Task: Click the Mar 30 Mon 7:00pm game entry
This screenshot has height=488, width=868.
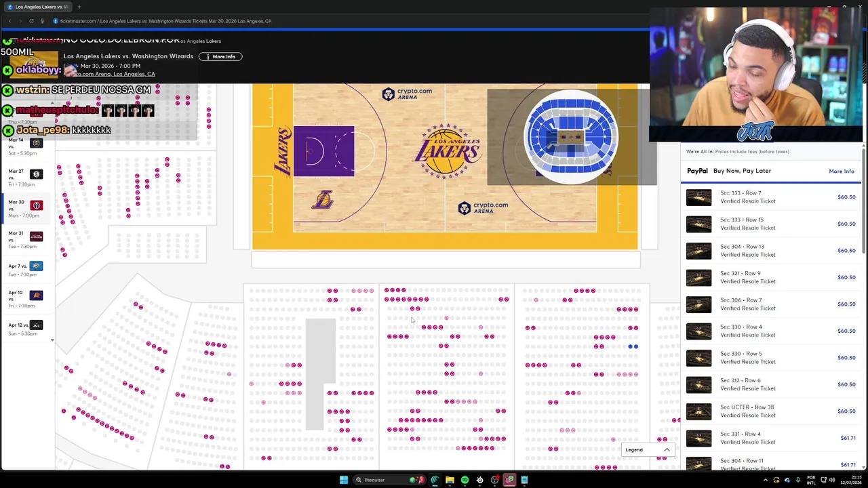Action: [26, 209]
